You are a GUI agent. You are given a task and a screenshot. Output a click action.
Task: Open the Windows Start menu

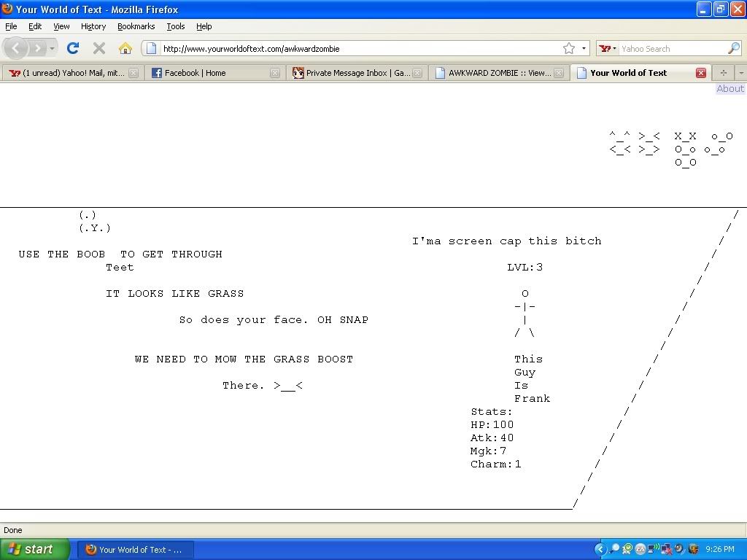point(34,549)
